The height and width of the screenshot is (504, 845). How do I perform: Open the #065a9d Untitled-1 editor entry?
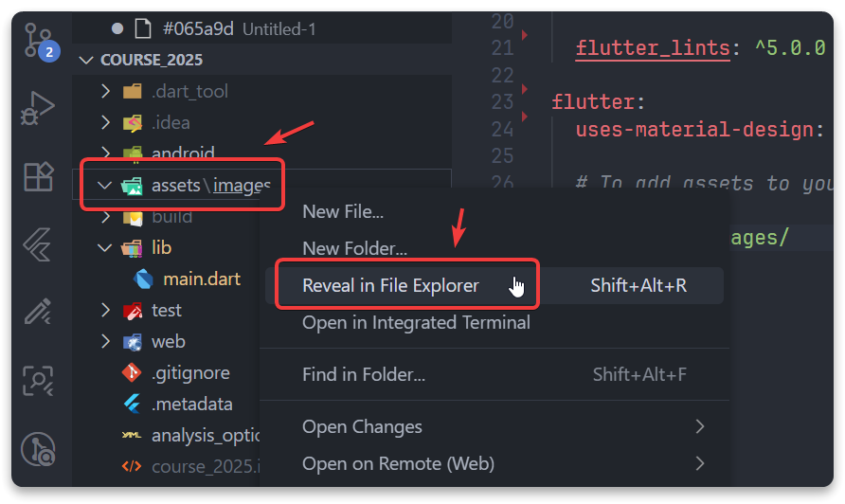(239, 29)
